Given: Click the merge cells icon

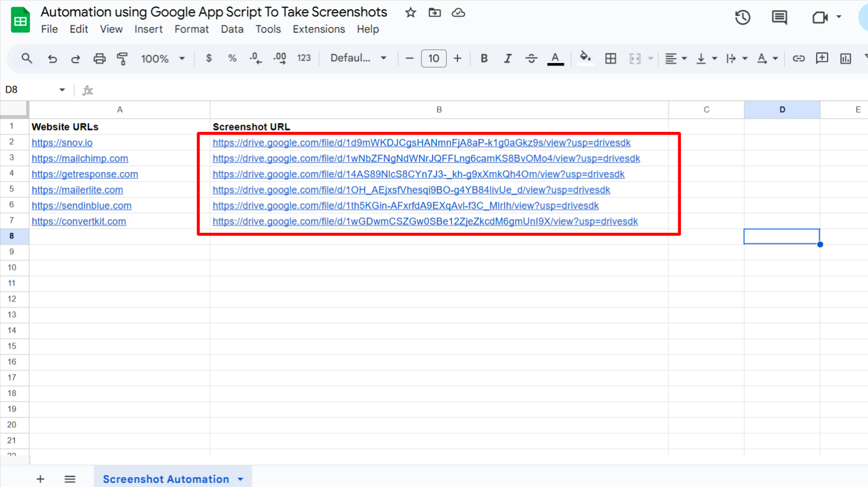Looking at the screenshot, I should [x=635, y=59].
